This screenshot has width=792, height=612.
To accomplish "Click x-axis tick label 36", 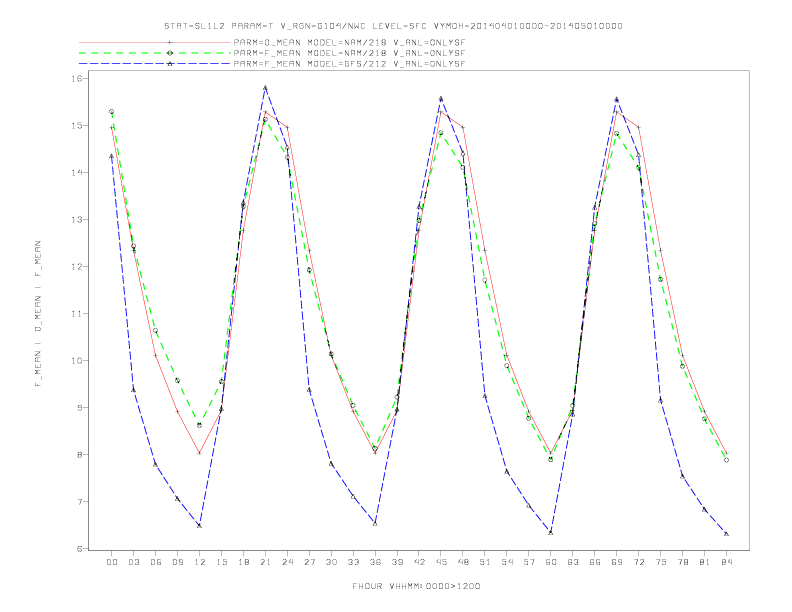I will (x=375, y=562).
